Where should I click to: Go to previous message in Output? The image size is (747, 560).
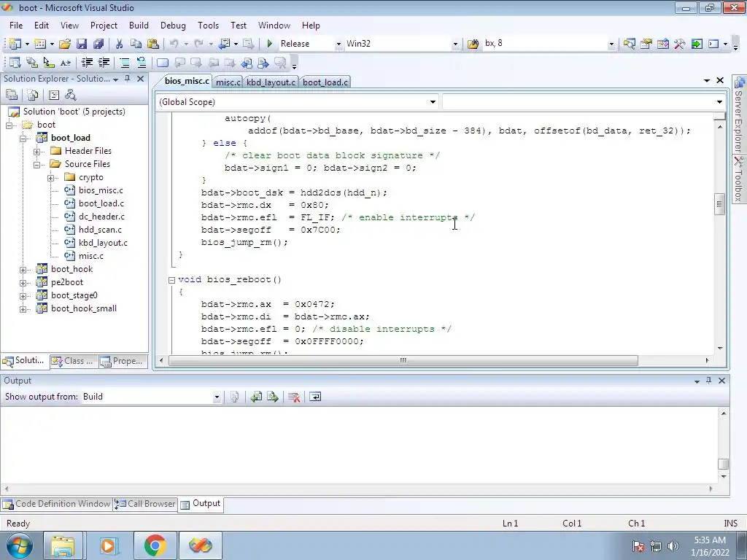pos(256,397)
